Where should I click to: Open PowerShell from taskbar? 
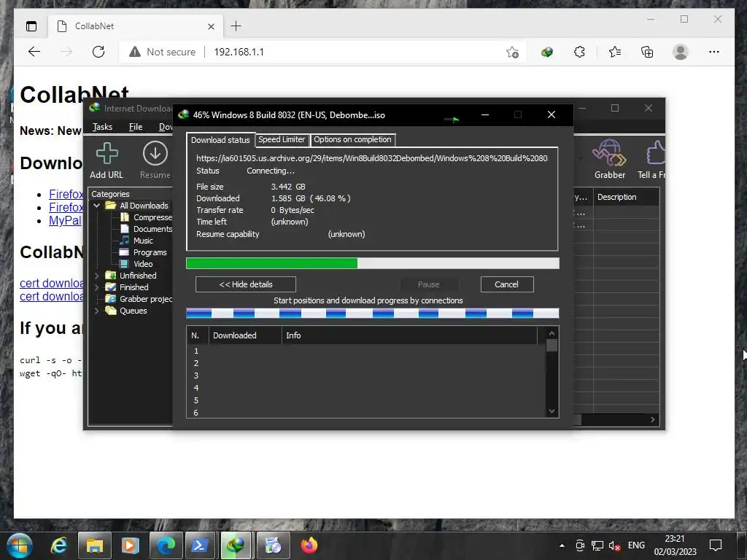tap(200, 545)
